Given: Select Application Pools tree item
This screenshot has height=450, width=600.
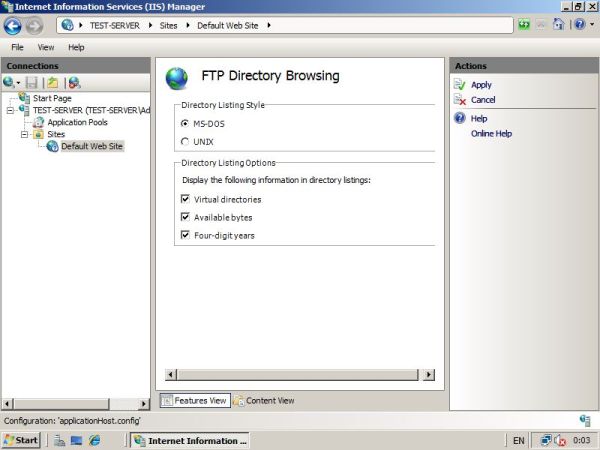Looking at the screenshot, I should [x=77, y=122].
